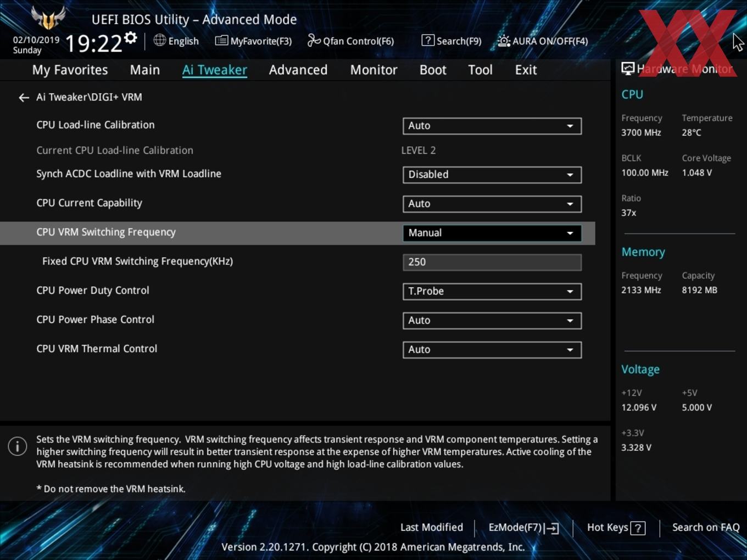Select CPU Power Duty Control label

[93, 290]
